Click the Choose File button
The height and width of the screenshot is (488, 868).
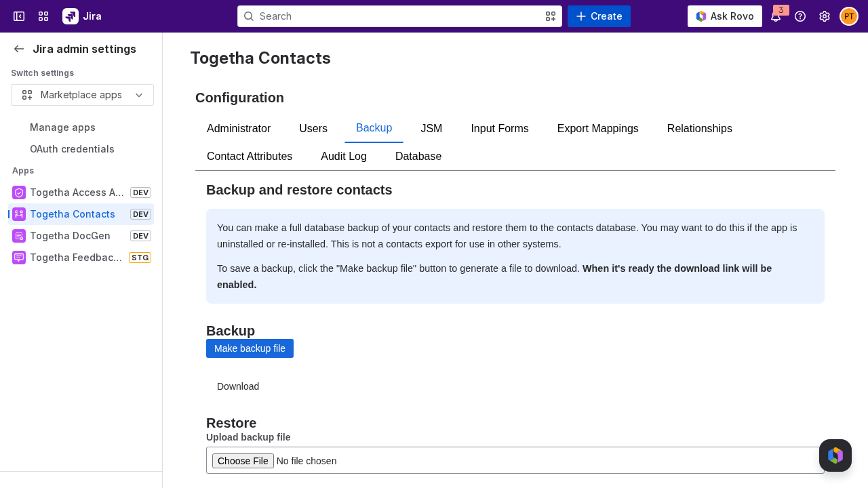point(243,461)
